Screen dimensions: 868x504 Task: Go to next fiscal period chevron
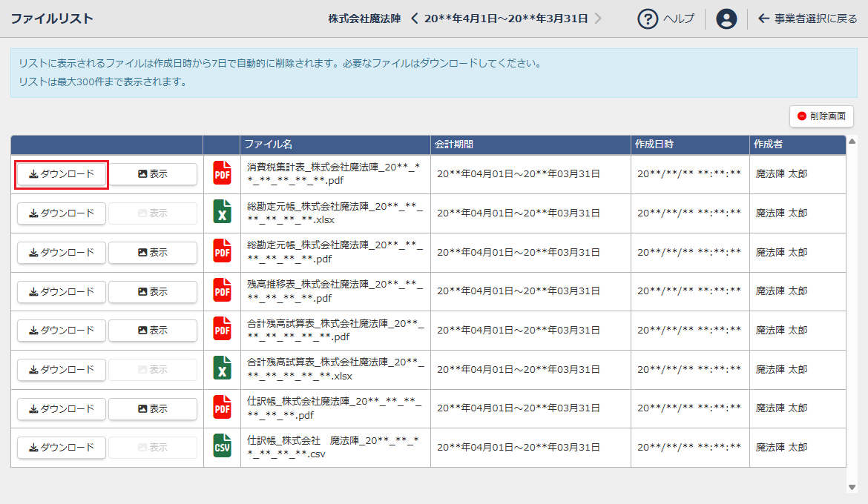598,19
